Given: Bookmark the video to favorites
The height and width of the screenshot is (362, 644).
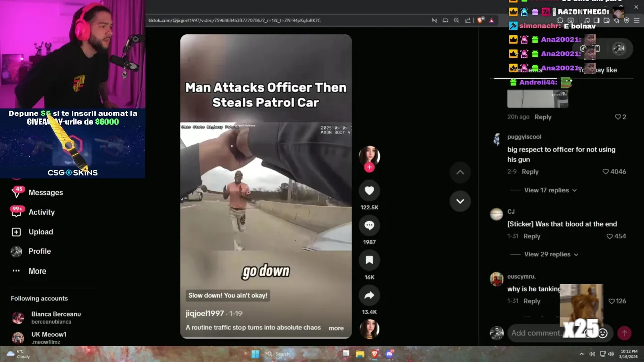Looking at the screenshot, I should click(x=369, y=260).
